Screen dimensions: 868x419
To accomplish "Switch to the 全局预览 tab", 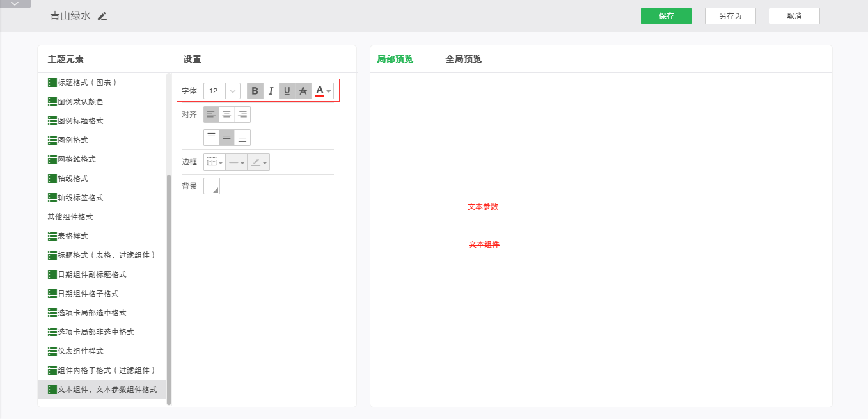I will [463, 59].
